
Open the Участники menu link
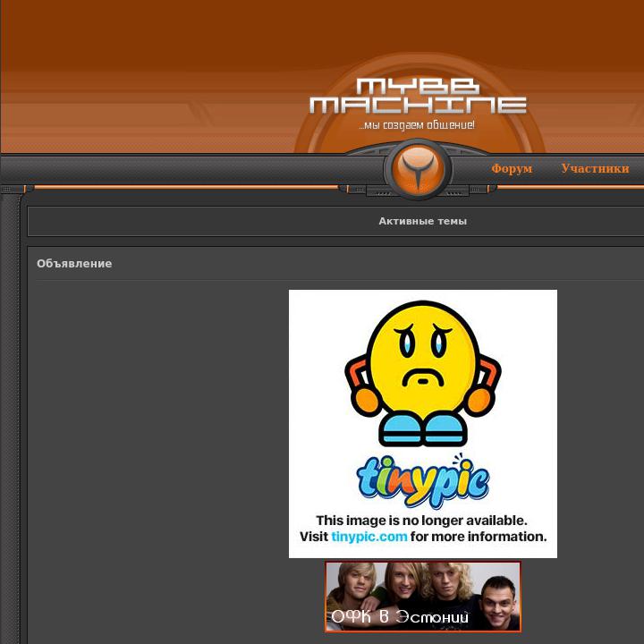595,168
